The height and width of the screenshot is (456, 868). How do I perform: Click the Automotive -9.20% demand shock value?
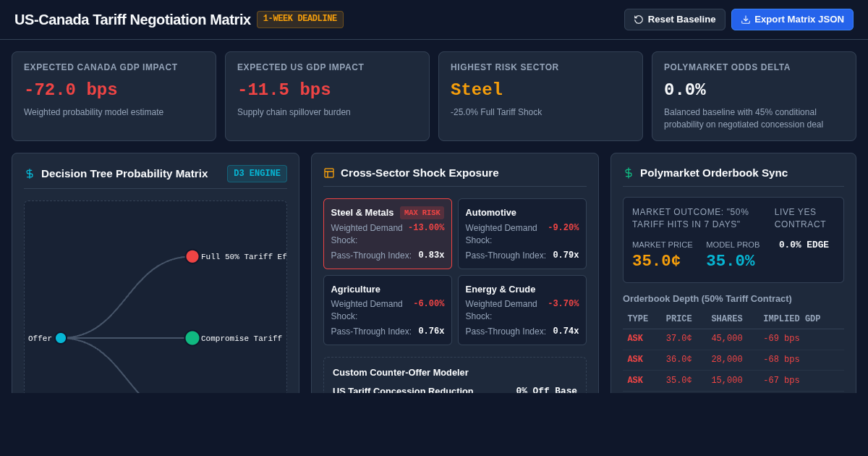[x=563, y=228]
